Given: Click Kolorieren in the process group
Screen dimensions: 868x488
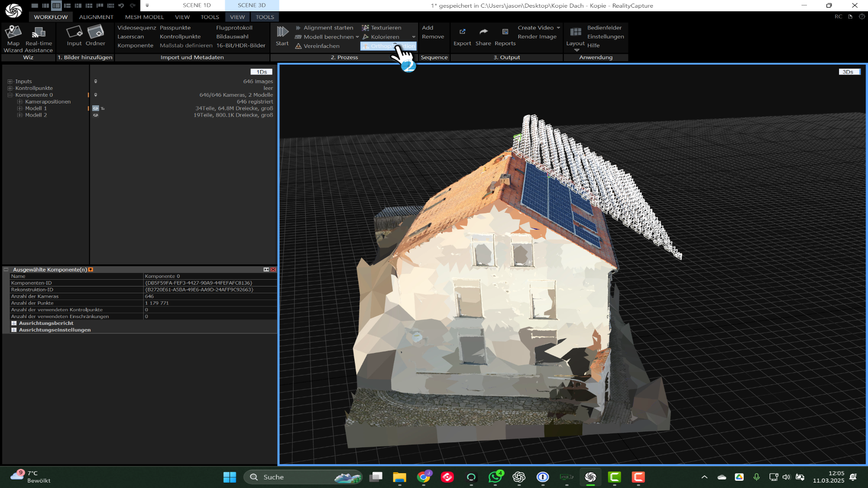Looking at the screenshot, I should pos(385,37).
